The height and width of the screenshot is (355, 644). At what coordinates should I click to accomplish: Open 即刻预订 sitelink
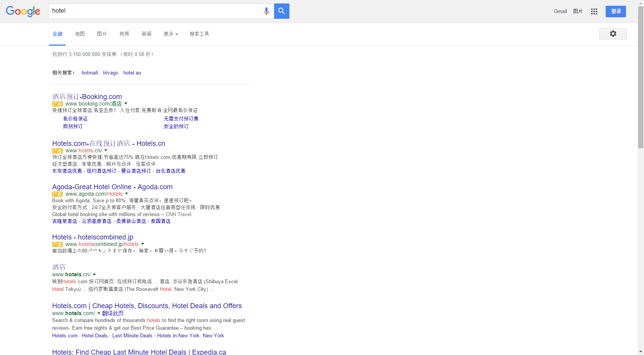pos(73,127)
